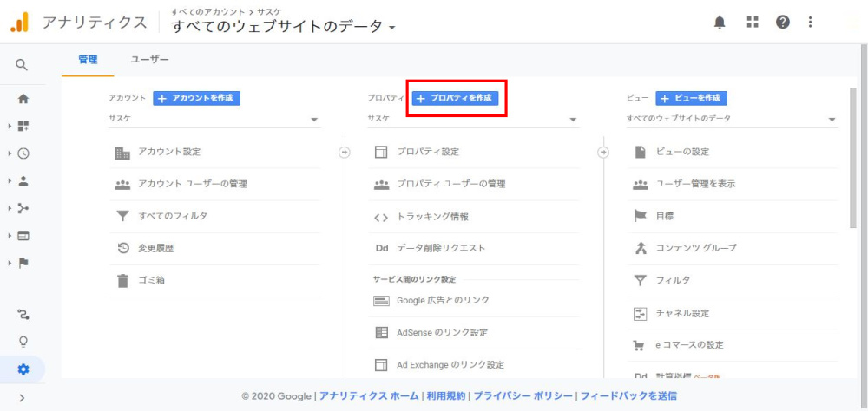Open the Home icon in sidebar
This screenshot has height=411, width=868.
(x=23, y=99)
